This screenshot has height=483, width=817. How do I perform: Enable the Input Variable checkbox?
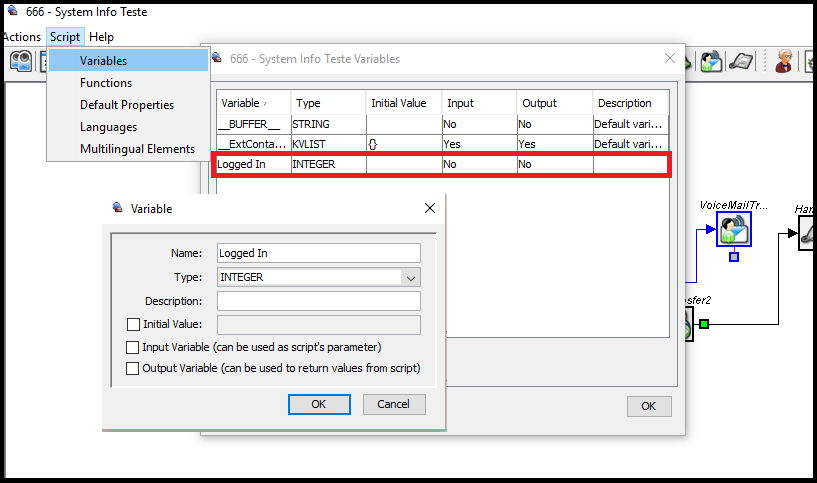pos(132,348)
